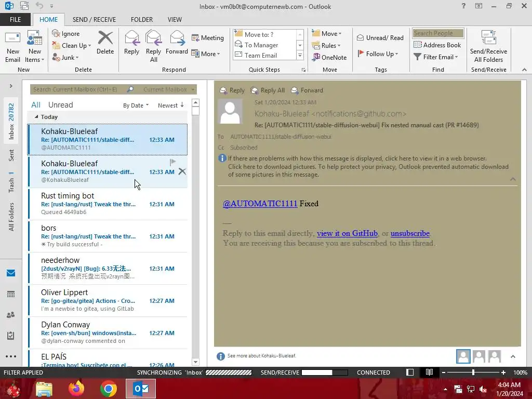Open the Clean Up dropdown
532x399 pixels.
(72, 46)
